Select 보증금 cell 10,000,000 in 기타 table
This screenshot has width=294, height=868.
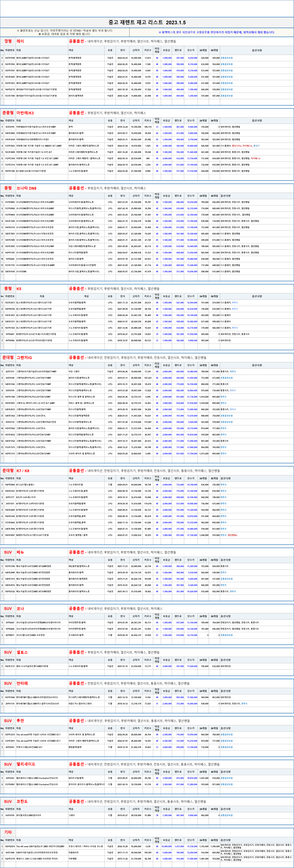pos(167,847)
